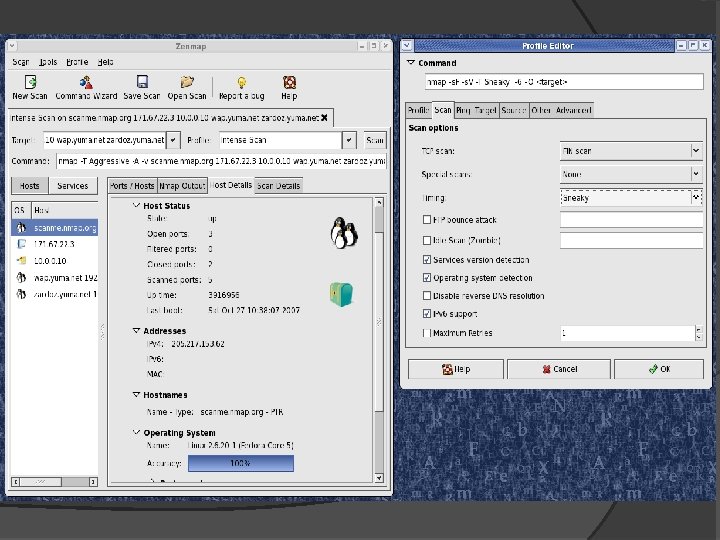Open the Target combo box dropdown arrow
720x540 pixels.
tap(173, 140)
